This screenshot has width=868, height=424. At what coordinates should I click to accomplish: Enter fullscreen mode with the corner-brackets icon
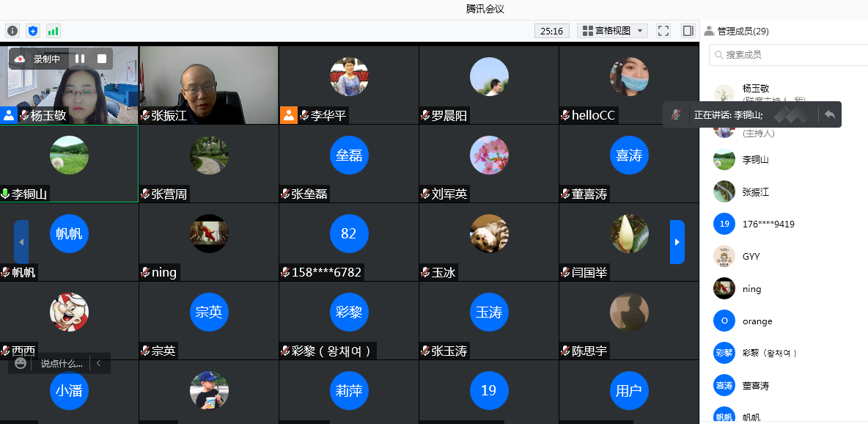coord(663,31)
